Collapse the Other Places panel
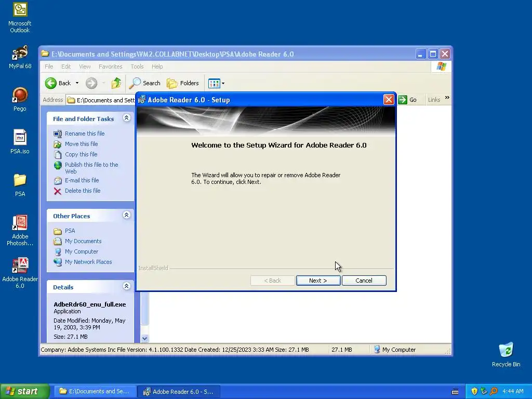The height and width of the screenshot is (399, 532). (127, 215)
